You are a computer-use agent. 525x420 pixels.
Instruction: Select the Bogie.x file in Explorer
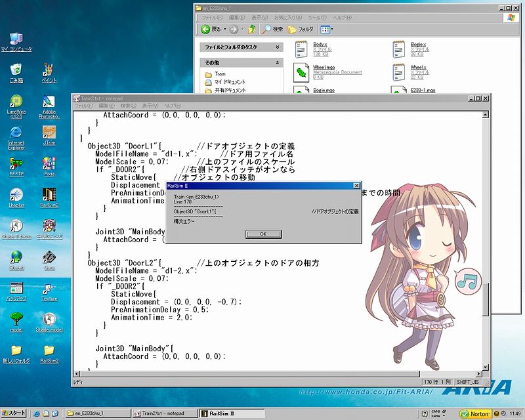411,49
